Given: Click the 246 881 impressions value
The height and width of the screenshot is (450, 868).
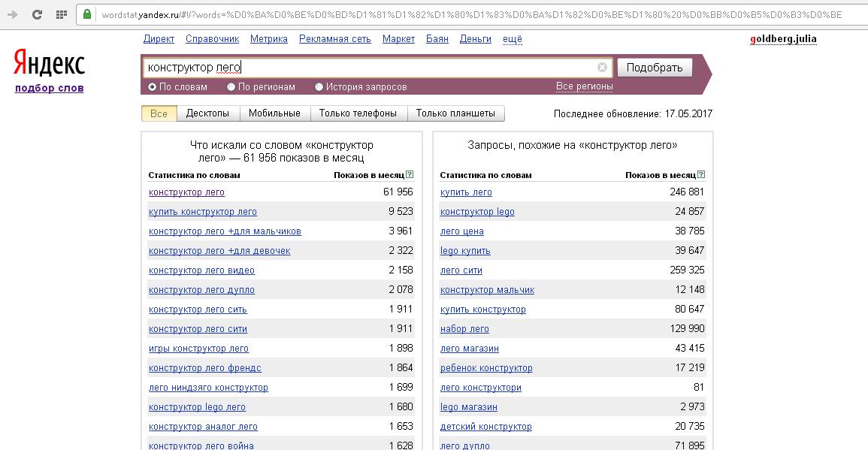Looking at the screenshot, I should click(x=687, y=192).
